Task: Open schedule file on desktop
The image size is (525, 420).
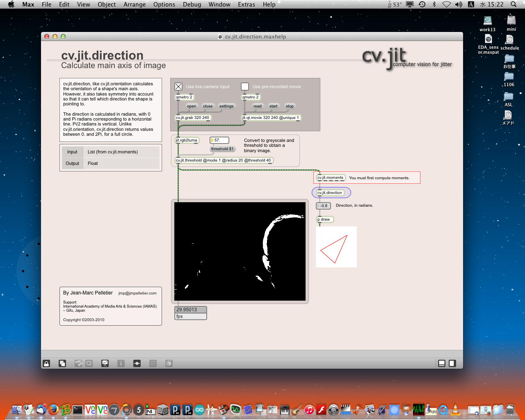Action: (x=509, y=42)
